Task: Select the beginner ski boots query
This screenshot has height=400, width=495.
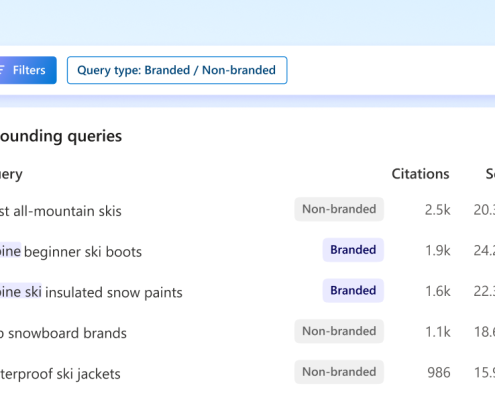Action: point(71,252)
